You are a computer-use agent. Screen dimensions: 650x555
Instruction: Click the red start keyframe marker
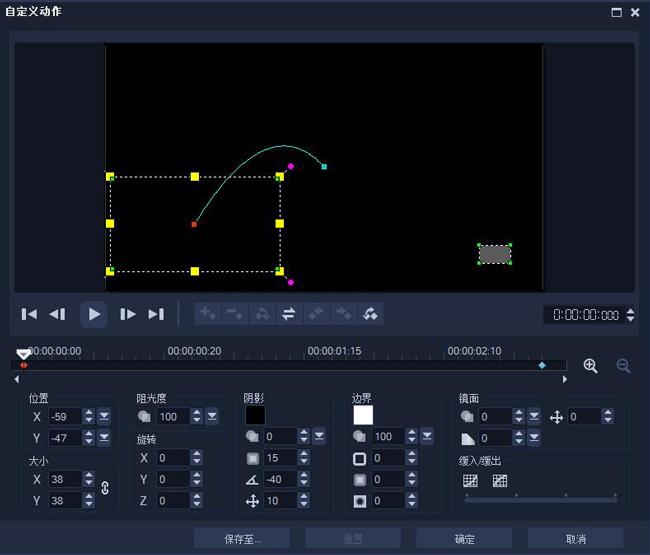(x=24, y=365)
